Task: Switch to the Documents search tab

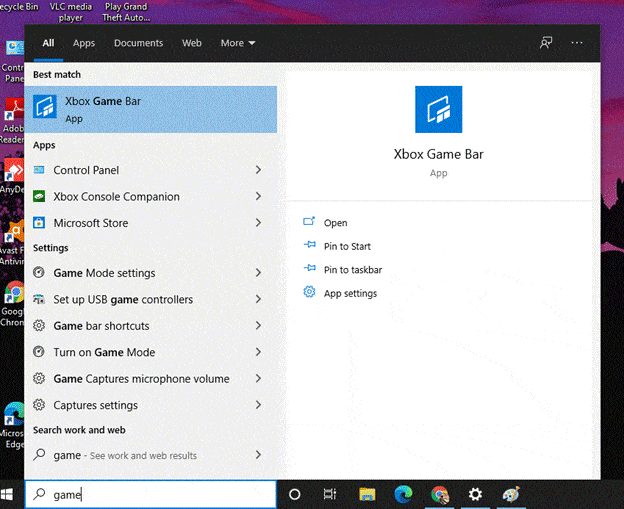Action: [138, 43]
